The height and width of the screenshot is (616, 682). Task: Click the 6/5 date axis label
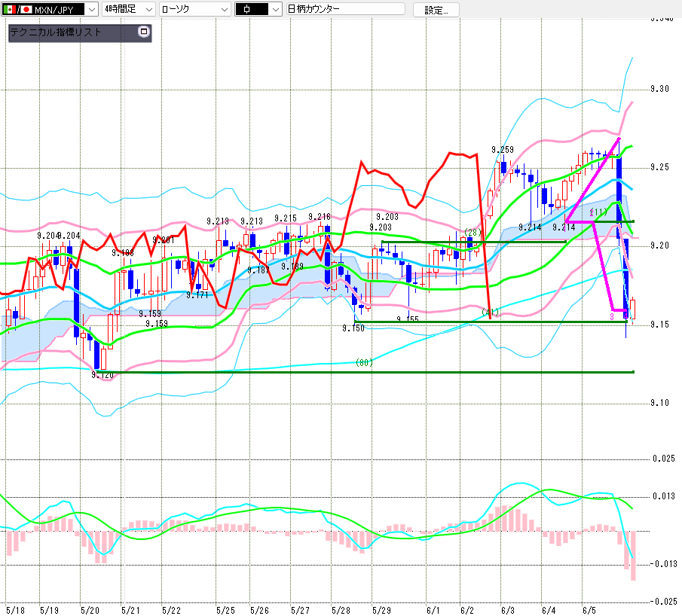(x=589, y=610)
